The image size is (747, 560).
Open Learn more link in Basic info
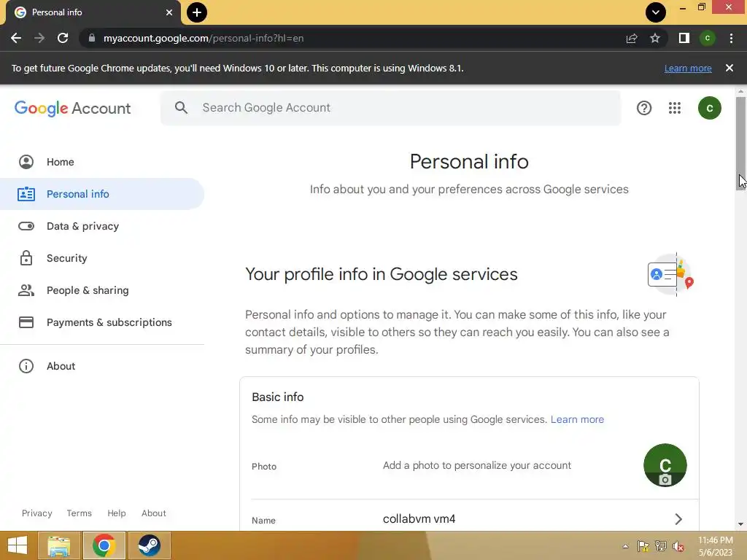click(577, 419)
